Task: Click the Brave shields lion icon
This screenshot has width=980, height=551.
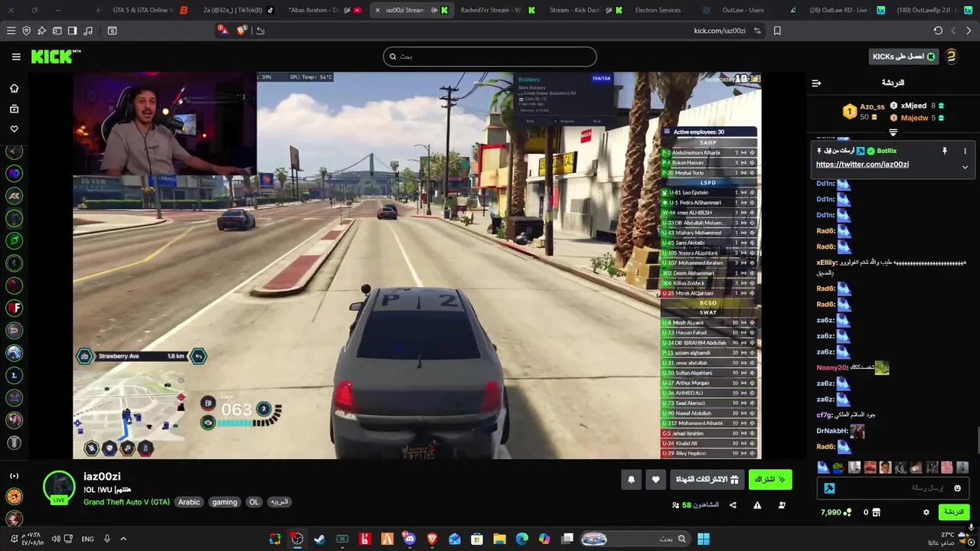Action: coord(242,31)
